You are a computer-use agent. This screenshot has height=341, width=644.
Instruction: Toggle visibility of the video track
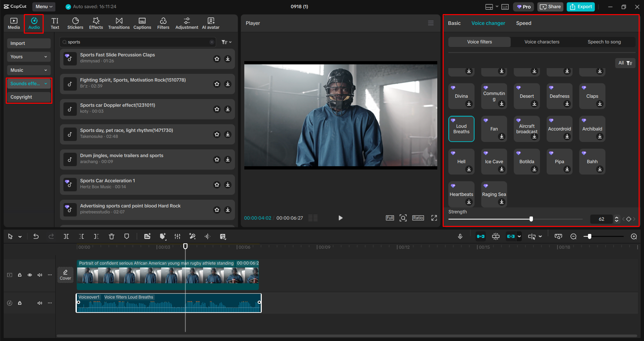[30, 275]
